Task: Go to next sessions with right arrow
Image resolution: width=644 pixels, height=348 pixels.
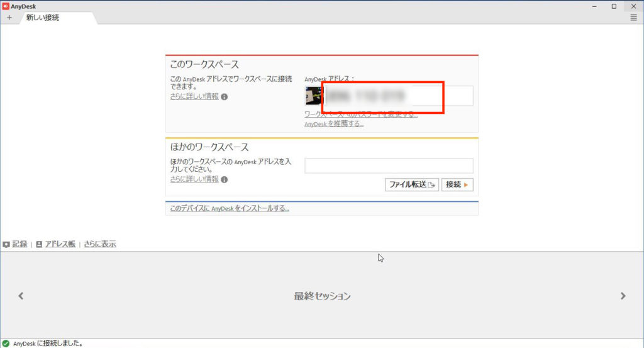Action: (623, 296)
